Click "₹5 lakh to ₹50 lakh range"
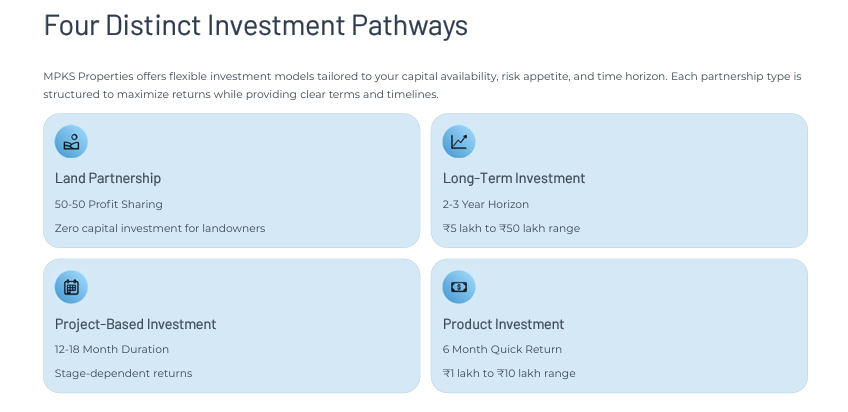Screen dimensions: 848x412 coord(511,228)
